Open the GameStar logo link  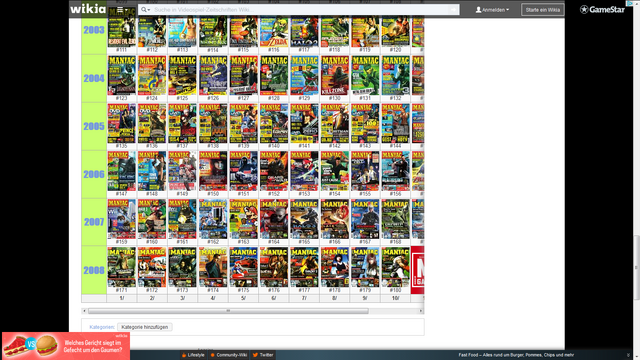pos(602,9)
